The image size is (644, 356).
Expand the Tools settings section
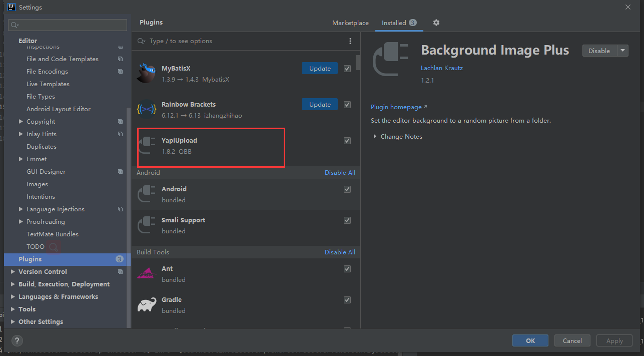13,309
